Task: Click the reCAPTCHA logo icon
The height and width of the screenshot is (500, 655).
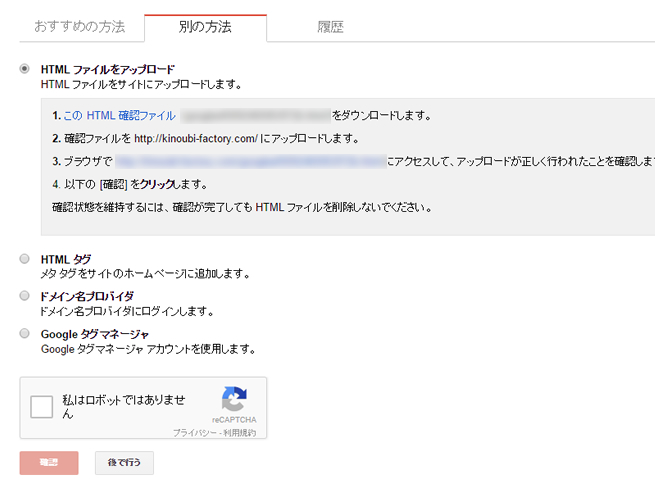Action: [x=234, y=399]
